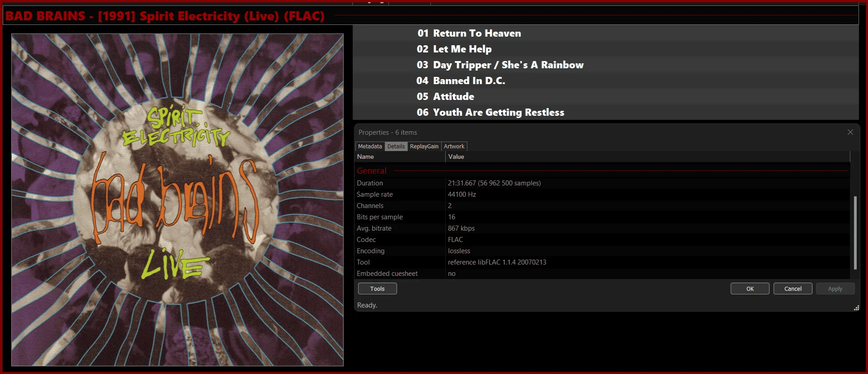Click the Tools button
Image resolution: width=868 pixels, height=374 pixels.
(x=377, y=289)
